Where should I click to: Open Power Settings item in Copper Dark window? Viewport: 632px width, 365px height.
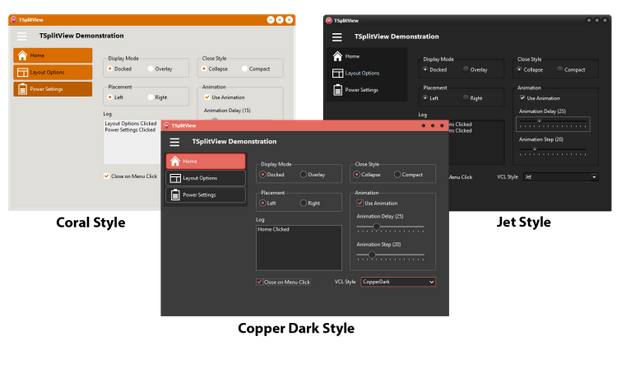(x=206, y=195)
